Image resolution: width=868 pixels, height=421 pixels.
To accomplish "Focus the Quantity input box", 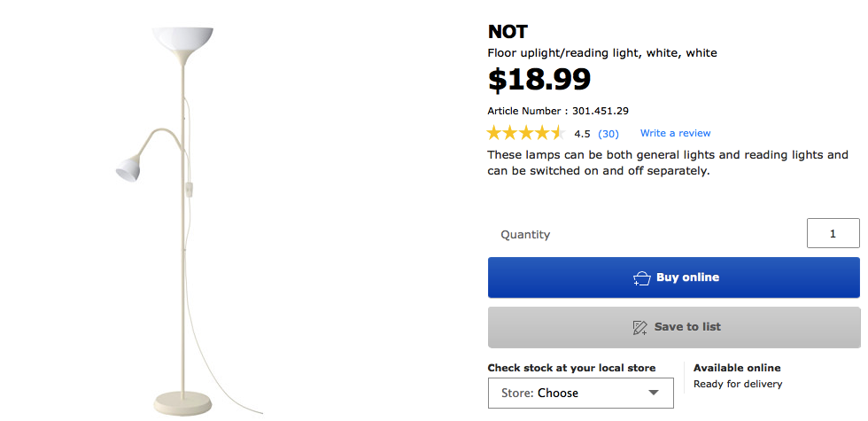I will 833,234.
